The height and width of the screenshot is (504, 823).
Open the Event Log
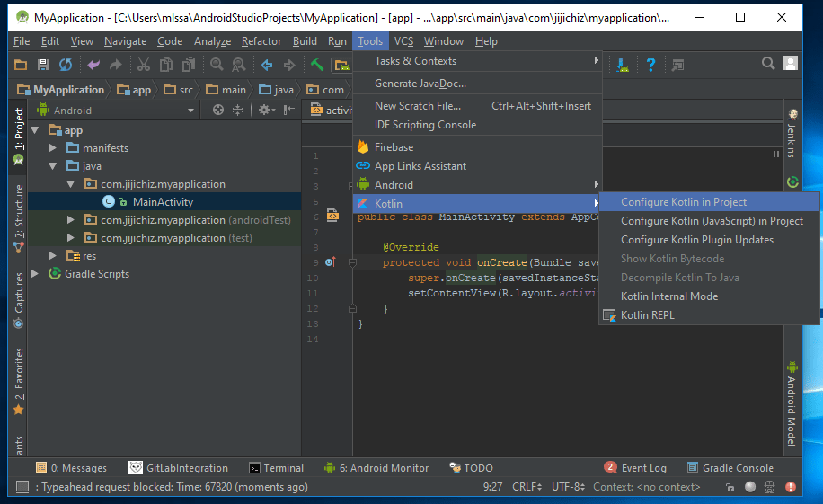pyautogui.click(x=635, y=468)
